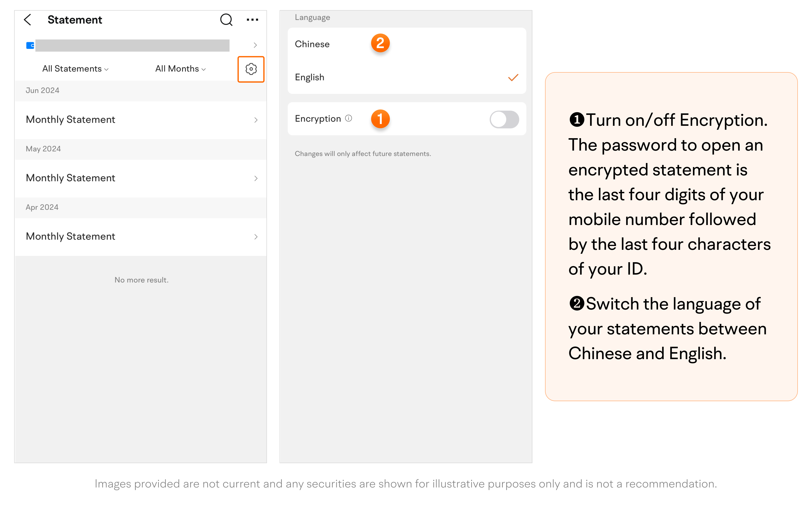
Task: Expand the All Months dropdown
Action: 180,69
